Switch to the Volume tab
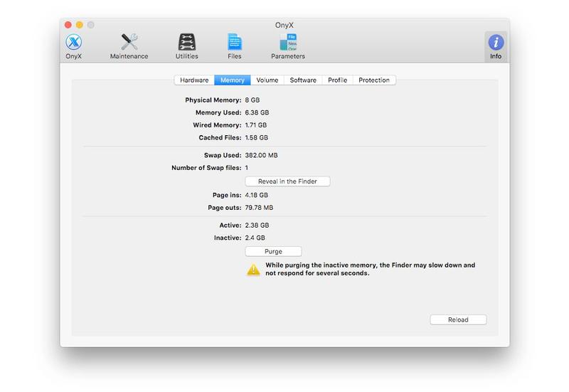The width and height of the screenshot is (569, 392). coord(267,80)
